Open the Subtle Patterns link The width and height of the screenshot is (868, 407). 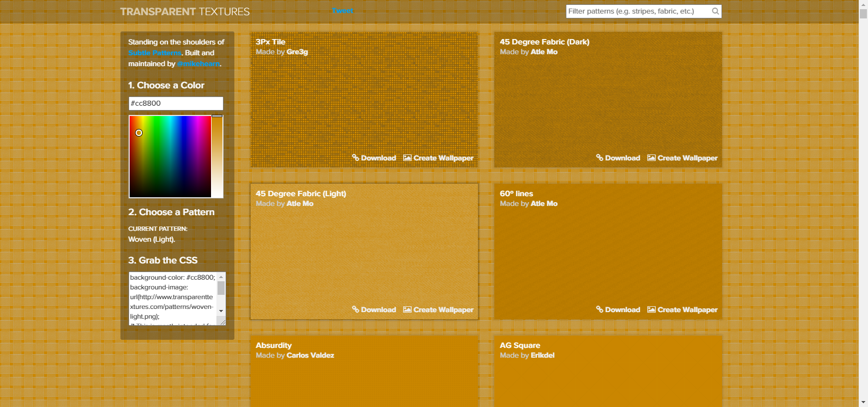click(155, 53)
